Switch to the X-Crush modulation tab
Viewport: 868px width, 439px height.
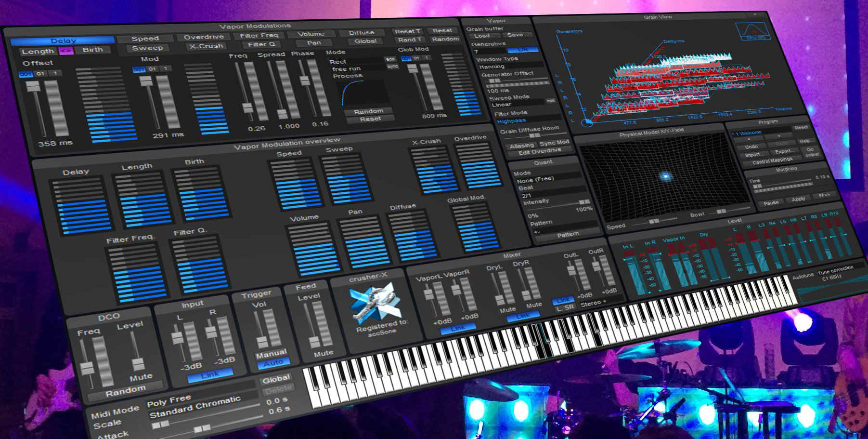[x=206, y=46]
